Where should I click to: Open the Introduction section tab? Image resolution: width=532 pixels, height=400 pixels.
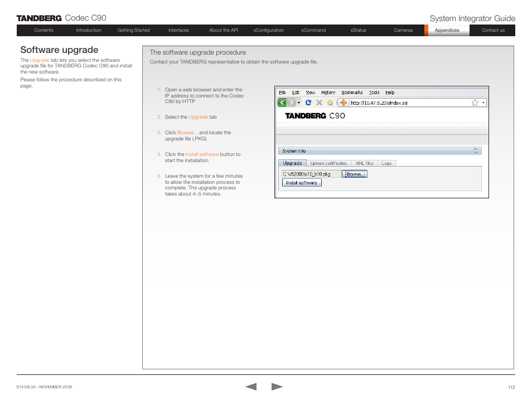[x=89, y=30]
